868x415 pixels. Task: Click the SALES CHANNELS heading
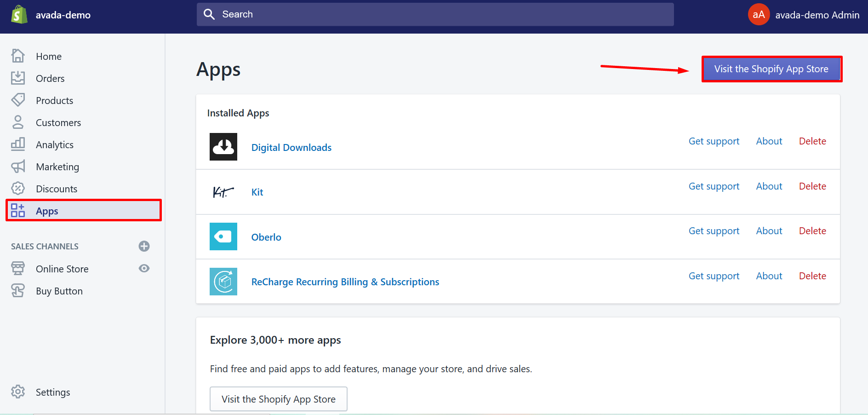tap(45, 246)
